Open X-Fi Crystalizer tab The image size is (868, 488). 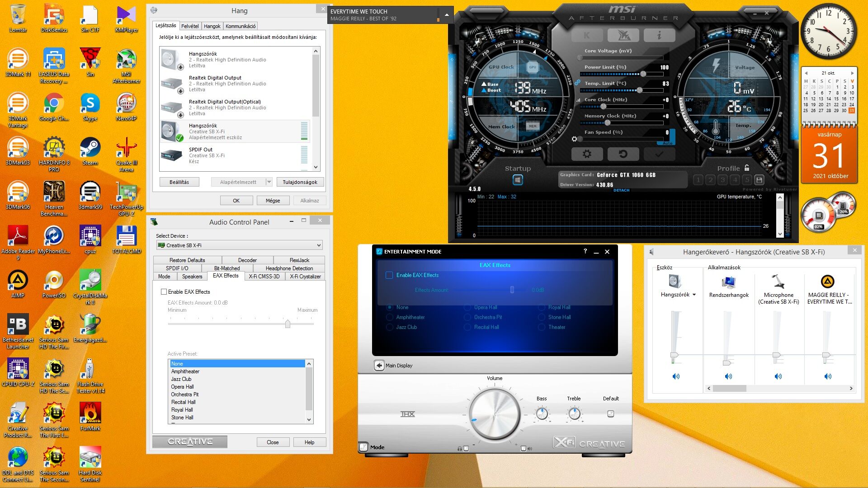[x=305, y=277]
